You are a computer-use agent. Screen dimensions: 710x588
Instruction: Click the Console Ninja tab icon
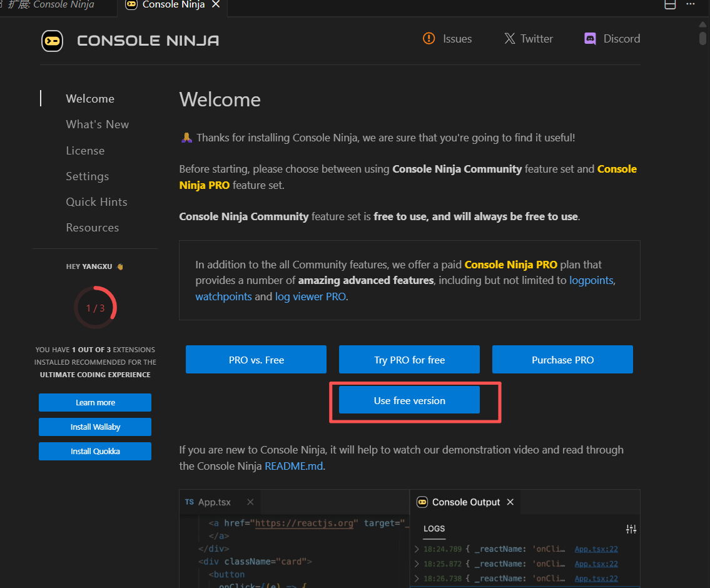pyautogui.click(x=131, y=4)
